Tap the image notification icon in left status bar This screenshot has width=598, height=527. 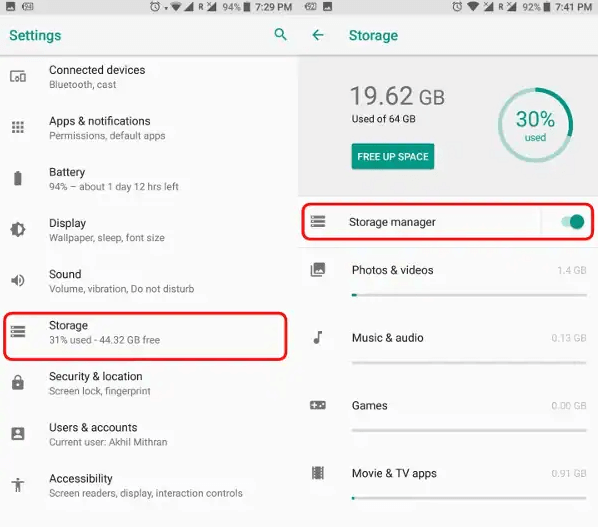coord(10,6)
